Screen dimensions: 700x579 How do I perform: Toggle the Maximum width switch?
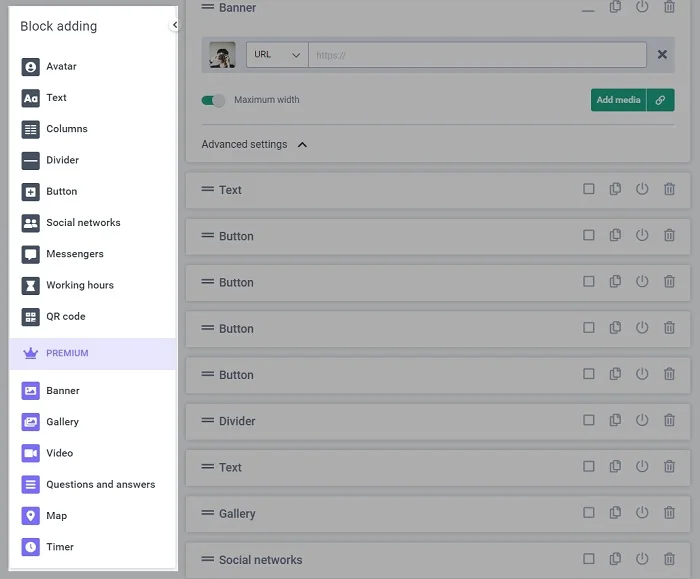[x=213, y=100]
